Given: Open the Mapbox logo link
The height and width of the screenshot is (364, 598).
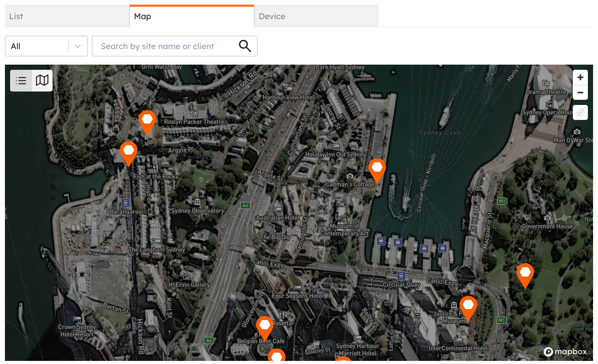Looking at the screenshot, I should point(565,352).
